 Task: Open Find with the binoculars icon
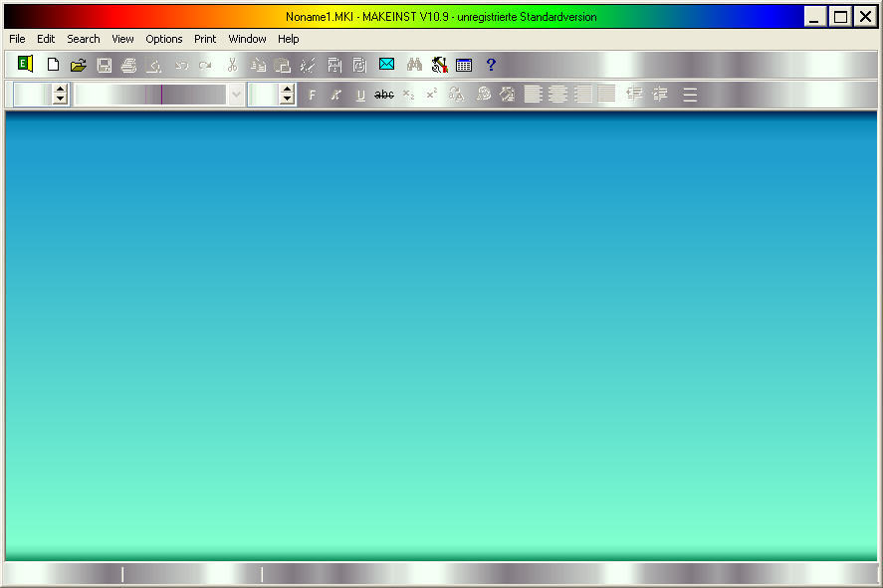(x=414, y=65)
